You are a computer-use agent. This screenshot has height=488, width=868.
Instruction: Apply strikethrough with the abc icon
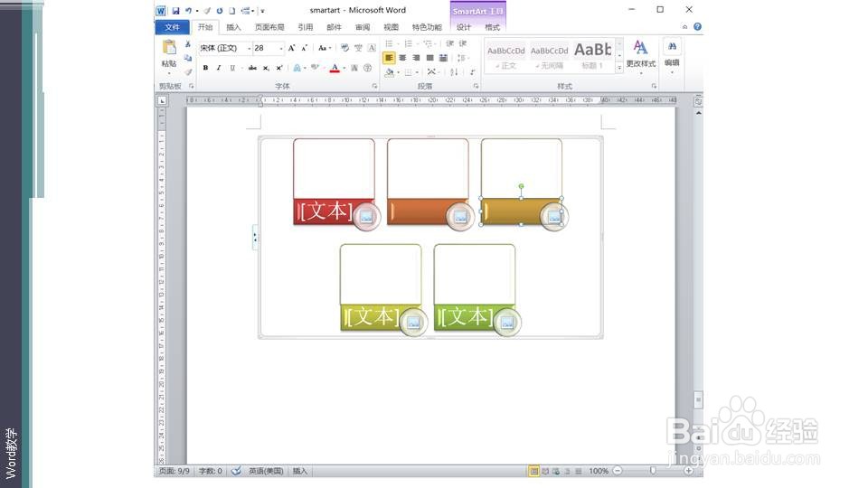[x=252, y=68]
